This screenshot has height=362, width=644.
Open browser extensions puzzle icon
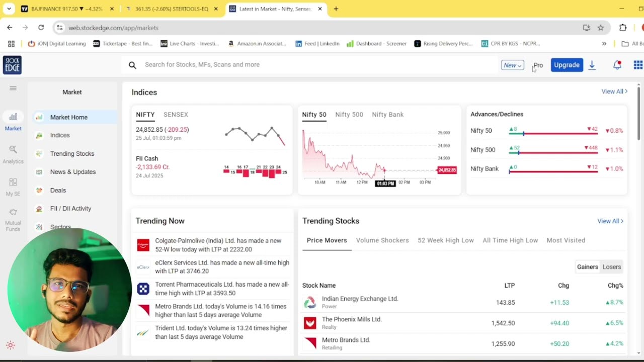pyautogui.click(x=623, y=28)
